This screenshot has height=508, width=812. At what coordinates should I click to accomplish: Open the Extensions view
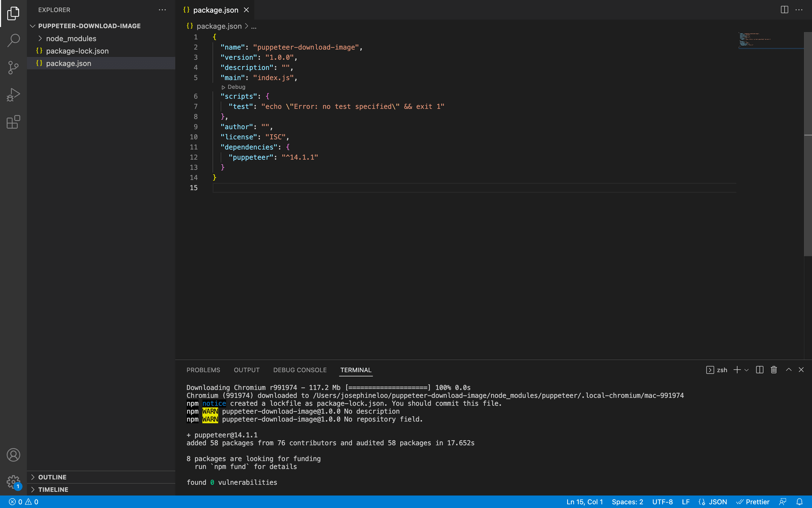13,122
